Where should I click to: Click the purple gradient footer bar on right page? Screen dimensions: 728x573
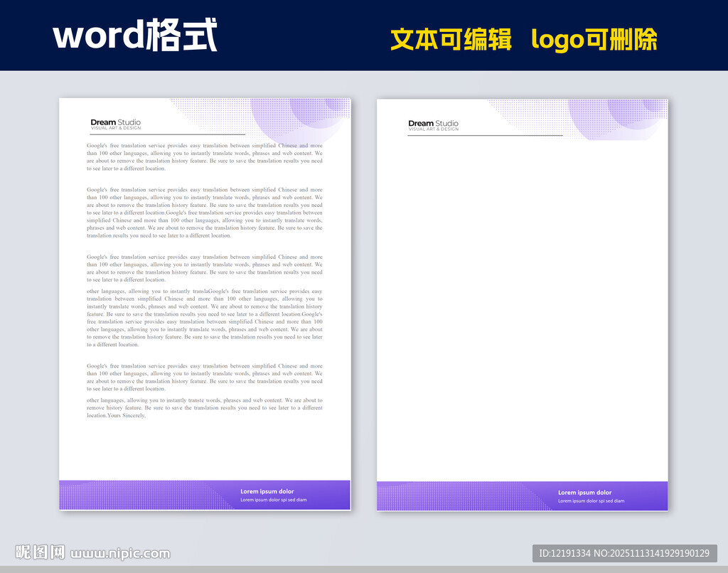pyautogui.click(x=523, y=496)
